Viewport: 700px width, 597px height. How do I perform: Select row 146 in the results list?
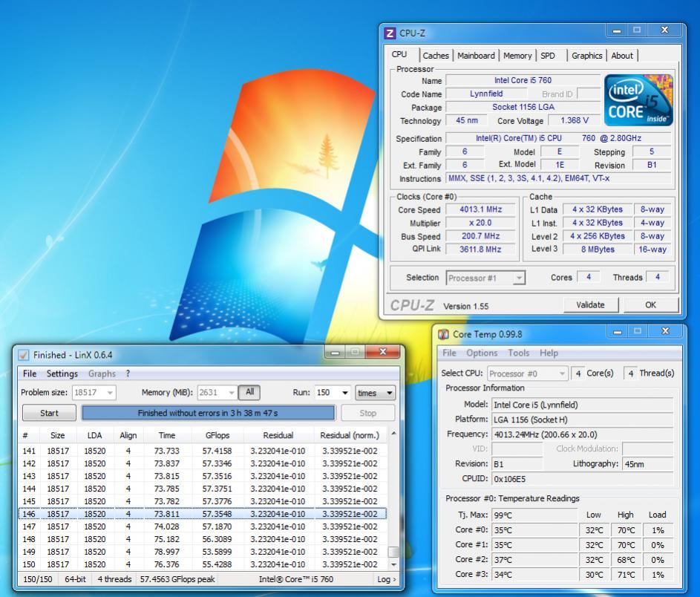tap(203, 514)
